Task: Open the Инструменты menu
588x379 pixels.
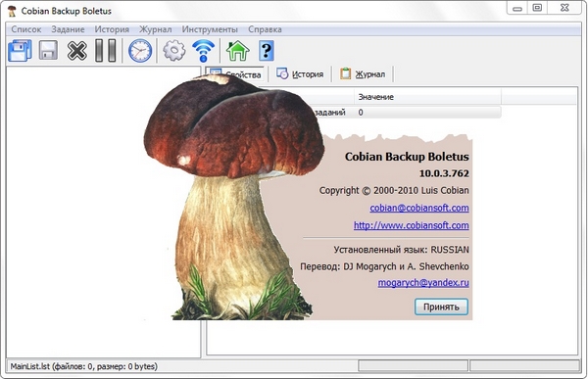Action: [210, 29]
